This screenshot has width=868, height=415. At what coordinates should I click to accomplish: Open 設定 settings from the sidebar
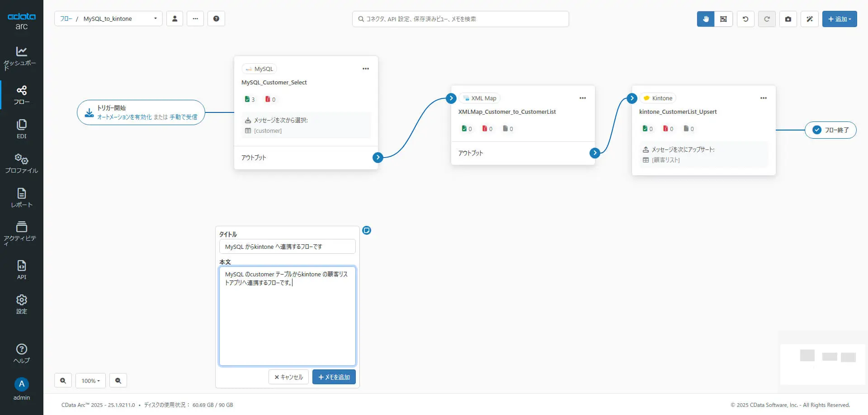(x=21, y=304)
